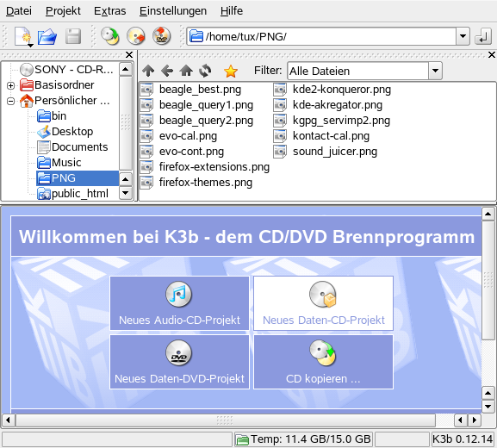Screen dimensions: 497x448
Task: Expand the Basisordner tree node
Action: (11, 85)
